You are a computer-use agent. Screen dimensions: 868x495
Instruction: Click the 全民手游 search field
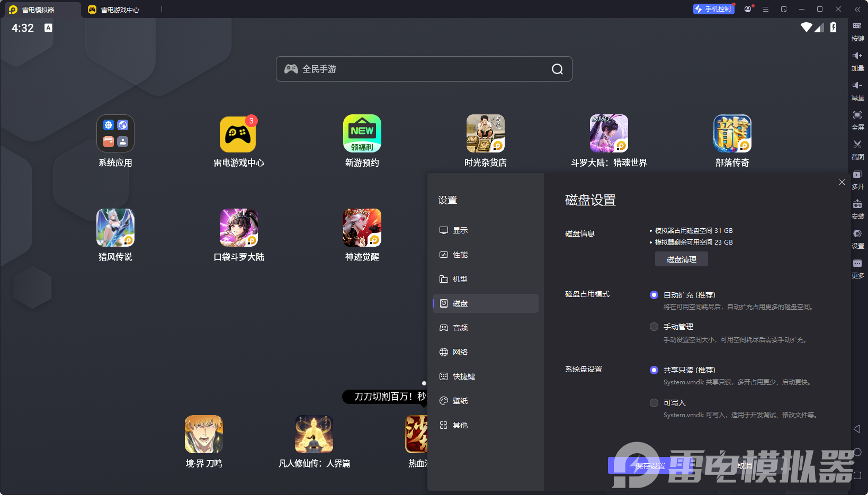(424, 69)
